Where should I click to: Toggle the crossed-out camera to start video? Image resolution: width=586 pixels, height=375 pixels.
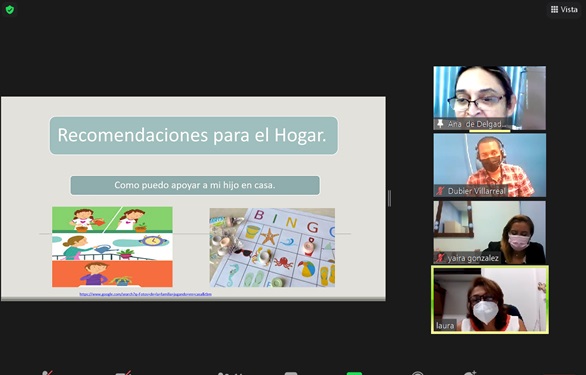[123, 373]
